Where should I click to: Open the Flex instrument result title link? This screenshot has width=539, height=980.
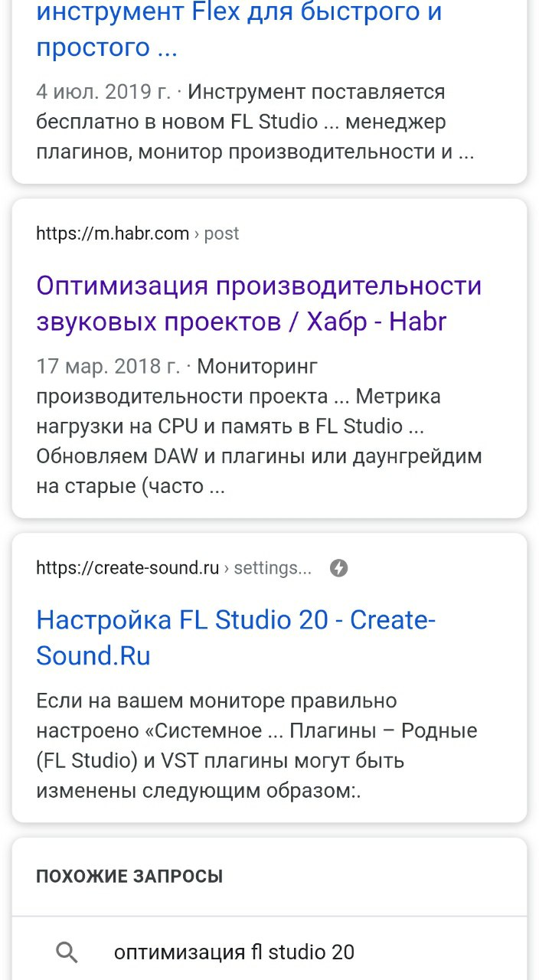pos(239,31)
